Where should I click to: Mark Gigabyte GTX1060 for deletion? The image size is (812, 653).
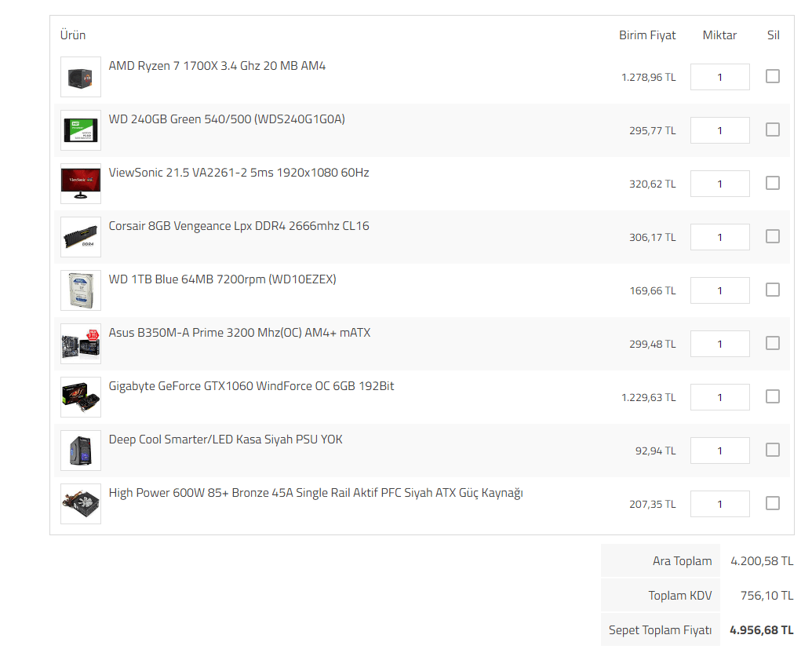(773, 396)
